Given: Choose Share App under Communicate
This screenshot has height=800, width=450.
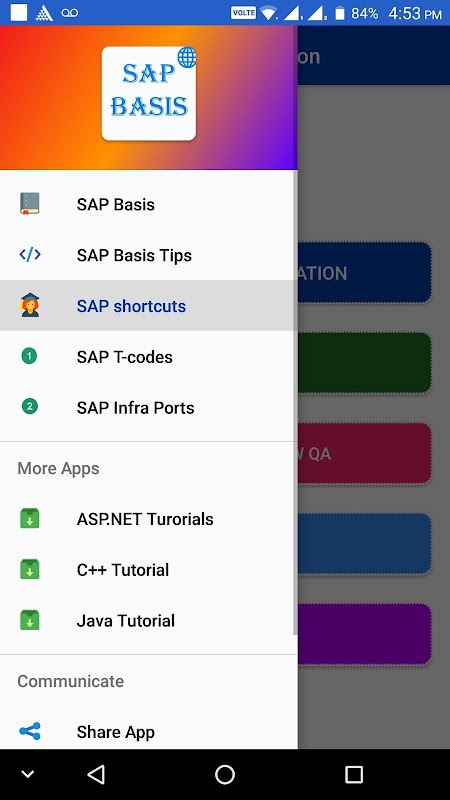Looking at the screenshot, I should click(x=148, y=732).
